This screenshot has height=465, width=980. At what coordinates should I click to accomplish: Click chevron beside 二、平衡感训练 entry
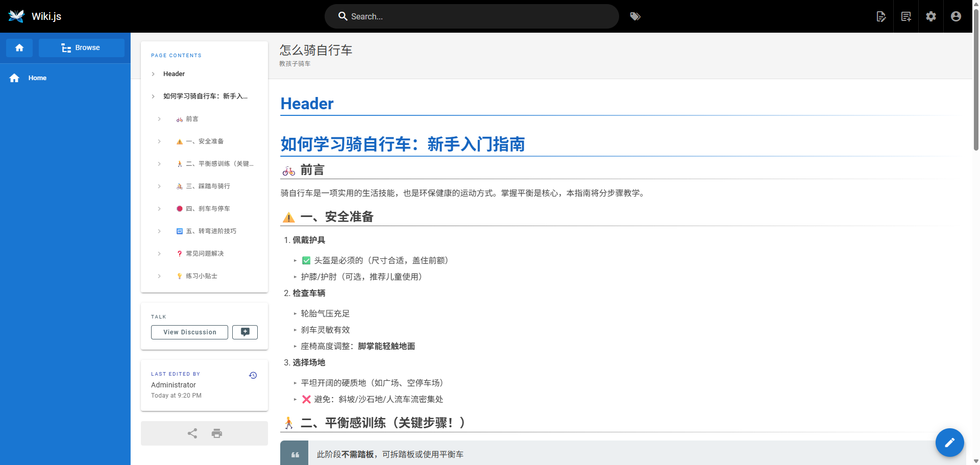coord(159,164)
